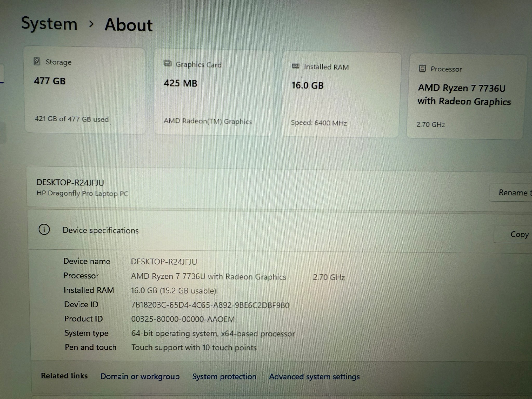Image resolution: width=532 pixels, height=399 pixels.
Task: Click the Storage disk icon
Action: point(37,62)
